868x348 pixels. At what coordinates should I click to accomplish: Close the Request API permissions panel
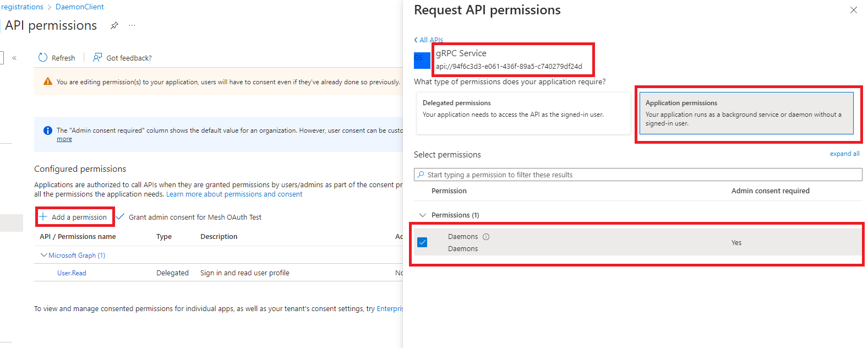(853, 10)
